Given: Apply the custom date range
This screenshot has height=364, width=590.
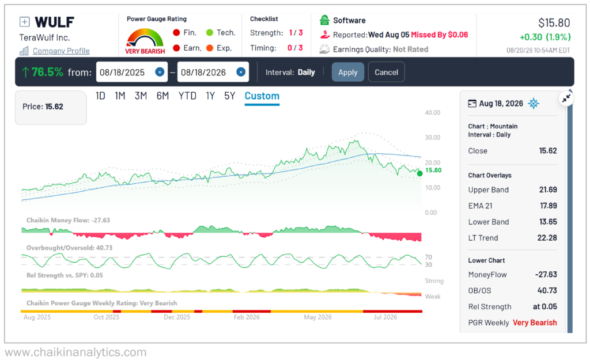Looking at the screenshot, I should click(347, 72).
